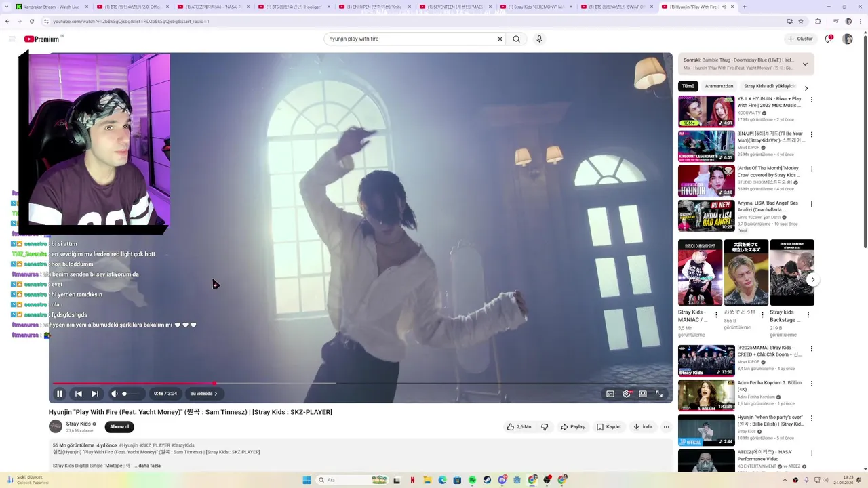Click the Kaydet save button
This screenshot has height=488, width=868.
coord(608,427)
